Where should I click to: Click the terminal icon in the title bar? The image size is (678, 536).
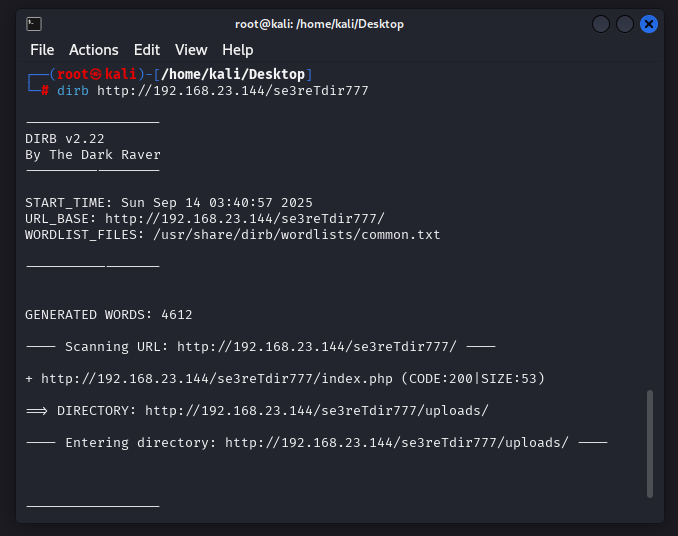click(33, 23)
